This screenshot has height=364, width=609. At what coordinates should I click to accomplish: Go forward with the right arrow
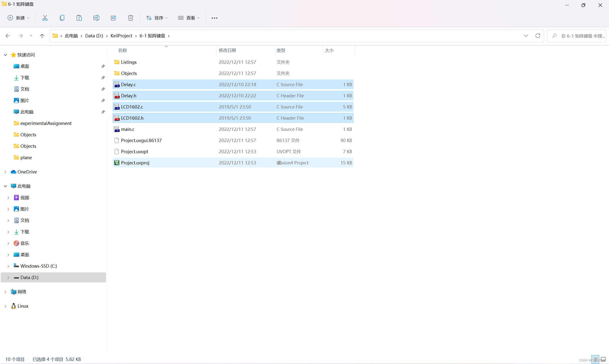coord(21,36)
